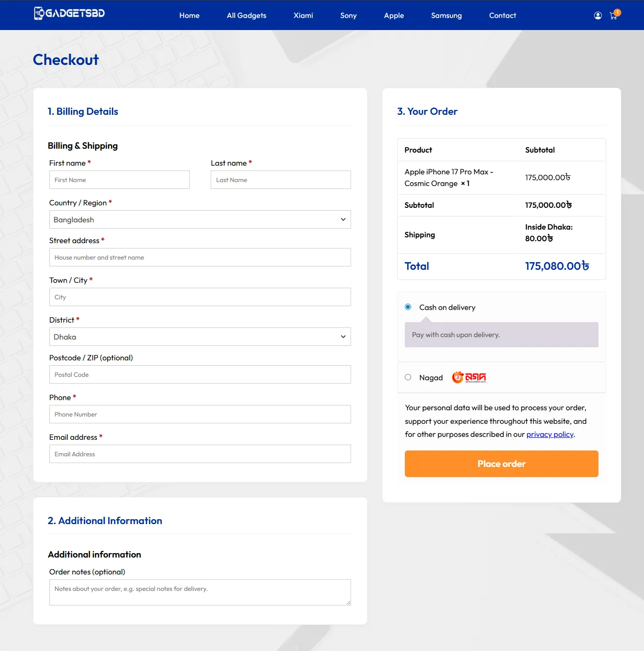Click the GadgetsBD logo
The image size is (644, 651).
[69, 14]
